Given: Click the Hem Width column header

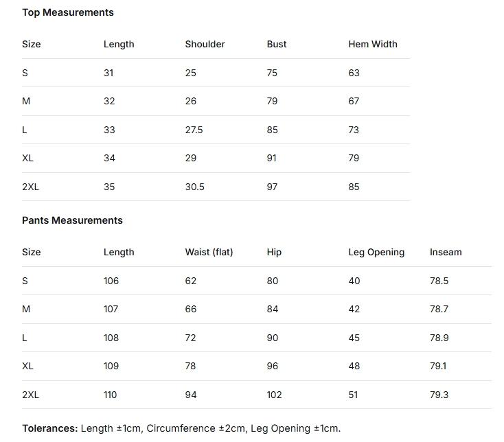Looking at the screenshot, I should [x=373, y=44].
